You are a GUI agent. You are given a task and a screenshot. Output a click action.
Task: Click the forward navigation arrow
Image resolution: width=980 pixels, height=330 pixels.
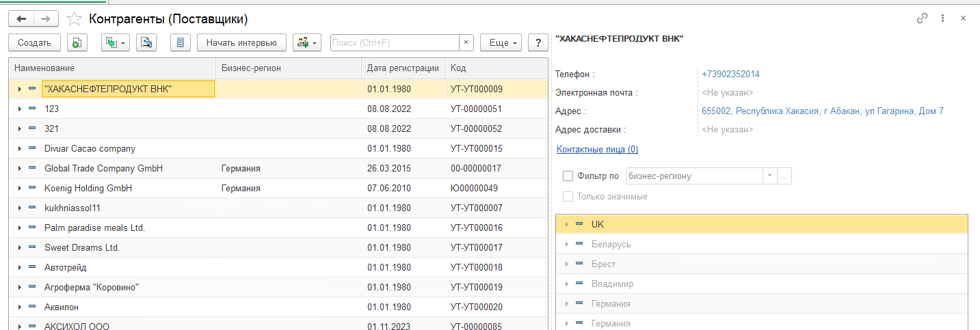pos(46,18)
